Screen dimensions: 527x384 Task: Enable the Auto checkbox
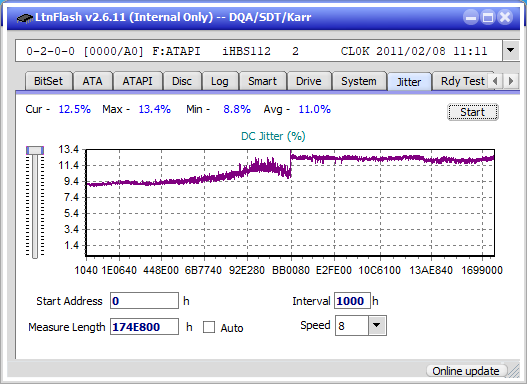click(209, 327)
